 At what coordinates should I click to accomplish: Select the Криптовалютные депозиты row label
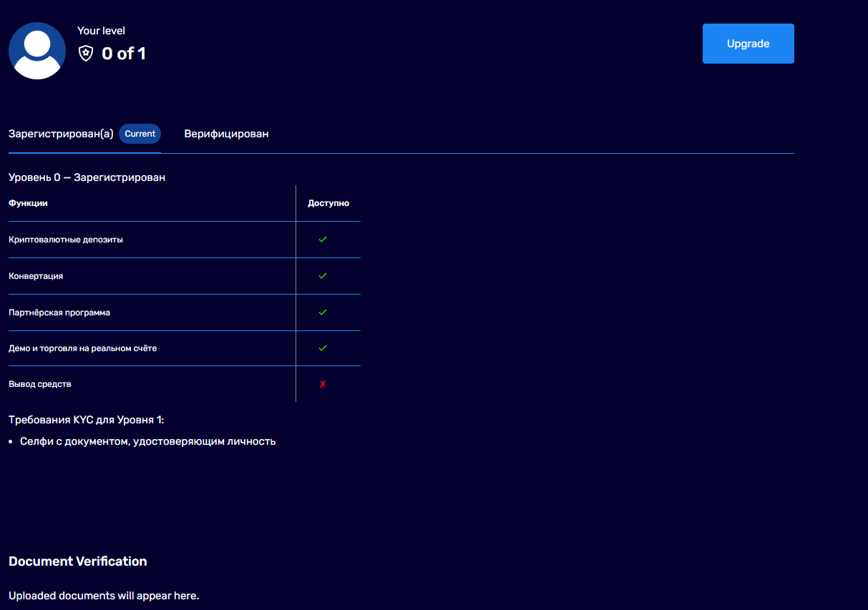click(66, 240)
